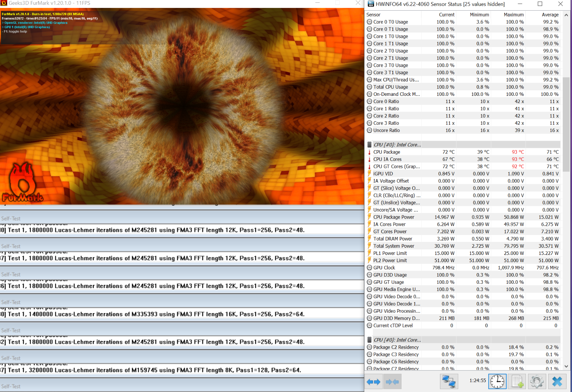Image resolution: width=572 pixels, height=392 pixels.
Task: Close sensors with the blue X icon
Action: 557,382
